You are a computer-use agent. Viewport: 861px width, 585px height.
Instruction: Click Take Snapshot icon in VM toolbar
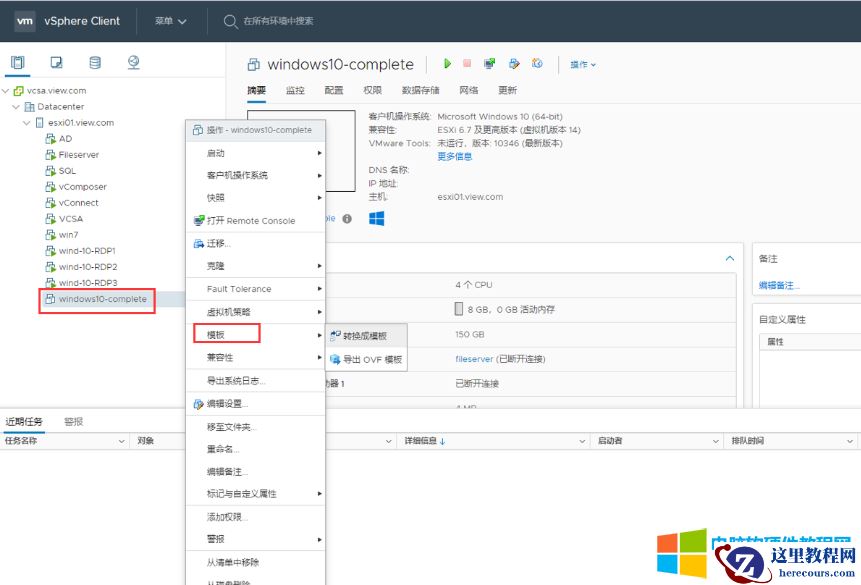[x=537, y=64]
